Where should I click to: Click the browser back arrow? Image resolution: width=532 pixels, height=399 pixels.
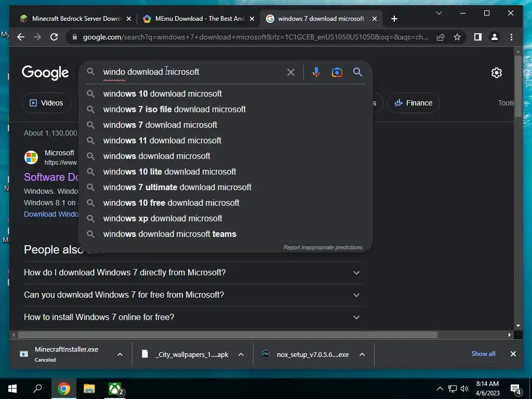[21, 37]
